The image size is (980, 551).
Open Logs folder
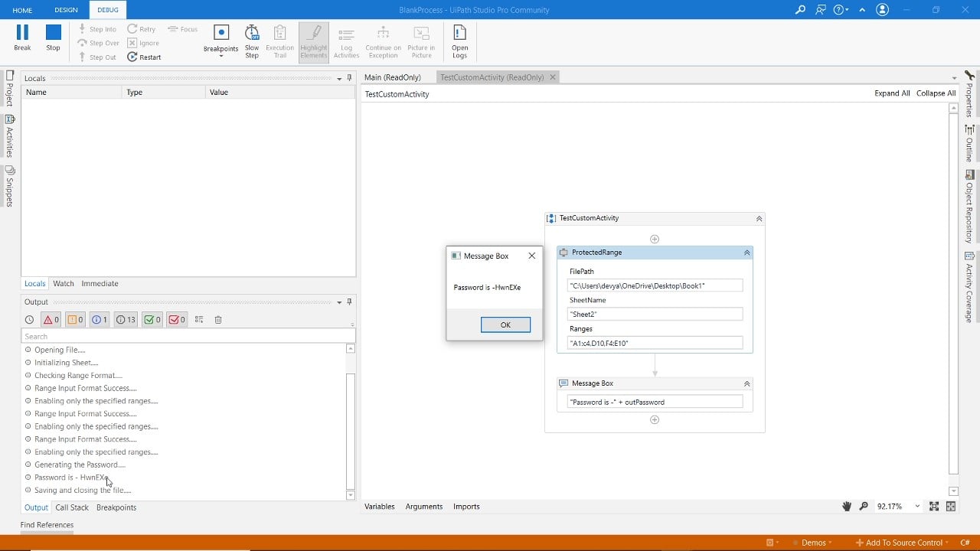459,41
